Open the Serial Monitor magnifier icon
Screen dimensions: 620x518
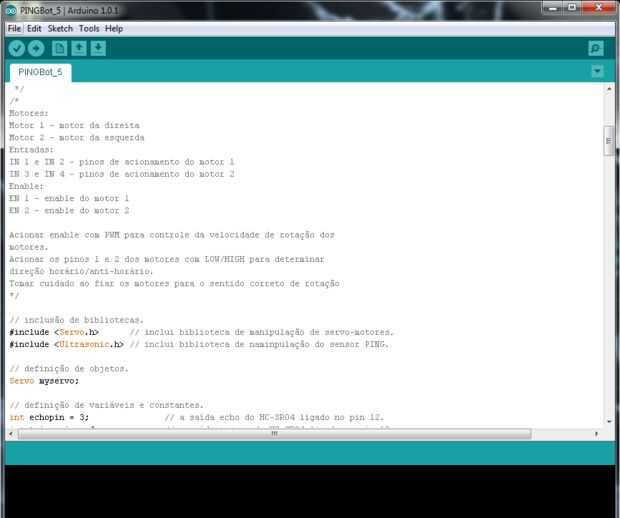pyautogui.click(x=595, y=49)
